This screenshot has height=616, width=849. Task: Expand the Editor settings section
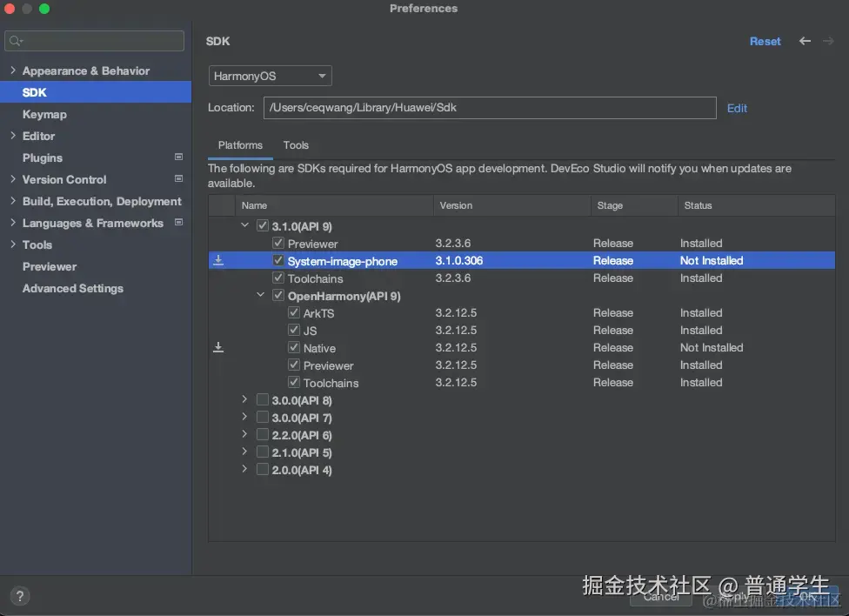(x=13, y=136)
